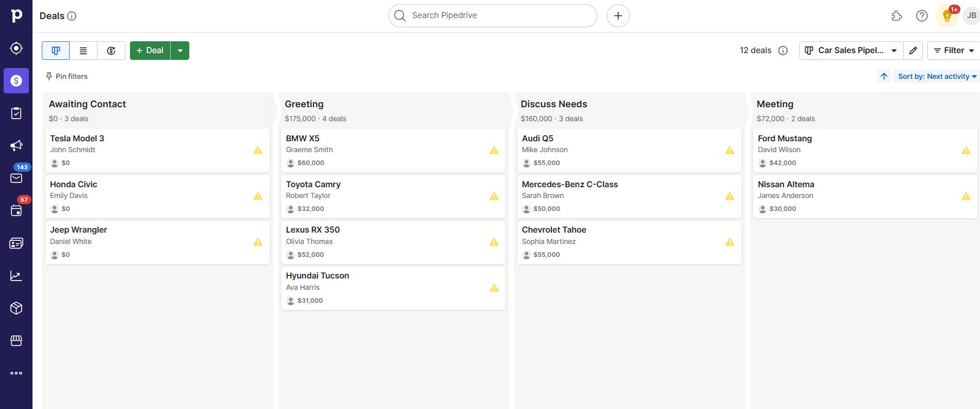Click contact name David Wilson
Screen dimensions: 980x409
(779, 150)
